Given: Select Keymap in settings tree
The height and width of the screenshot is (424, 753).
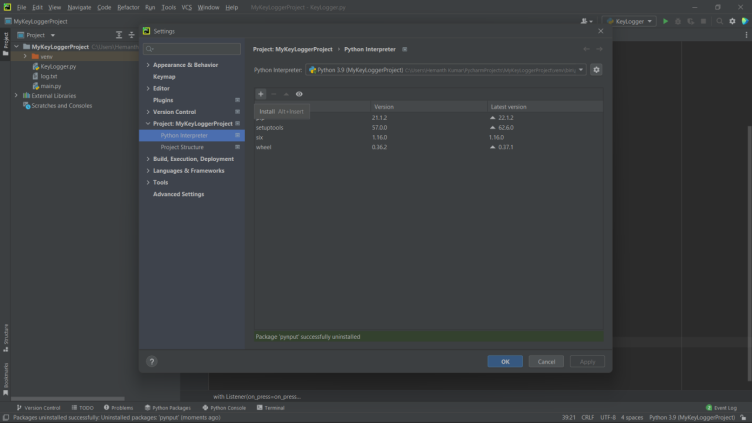Looking at the screenshot, I should pyautogui.click(x=164, y=77).
